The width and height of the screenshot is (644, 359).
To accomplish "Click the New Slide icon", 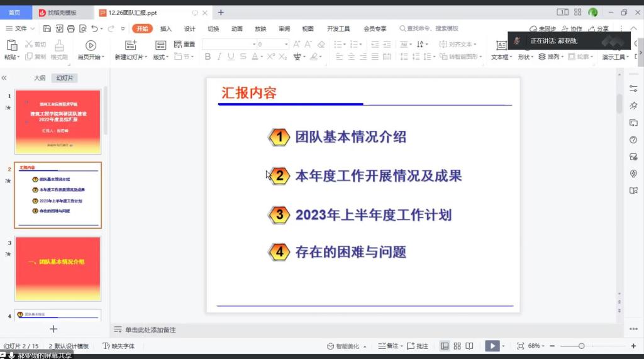I will 131,45.
